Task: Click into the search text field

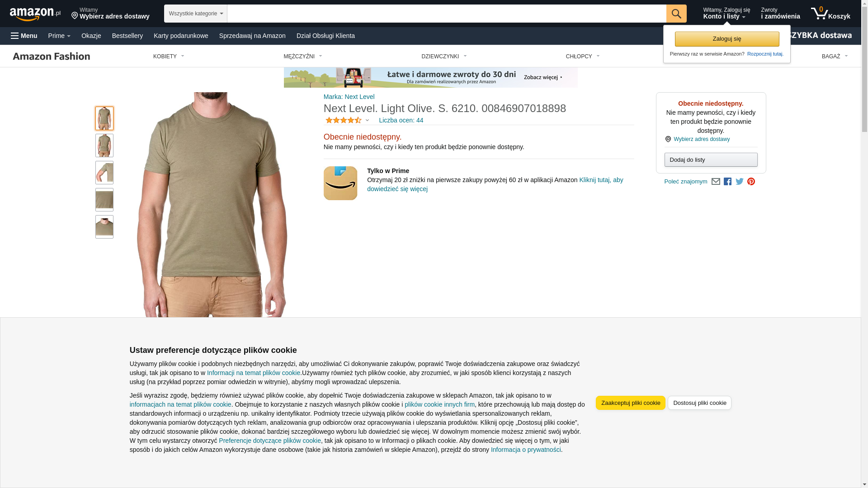Action: click(446, 14)
